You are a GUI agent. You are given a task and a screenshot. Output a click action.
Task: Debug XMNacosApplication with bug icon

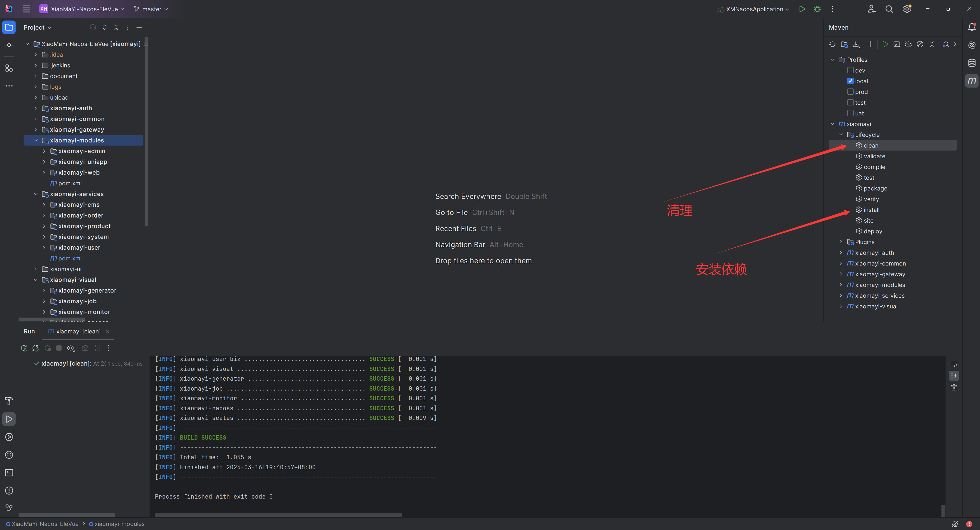pos(817,9)
